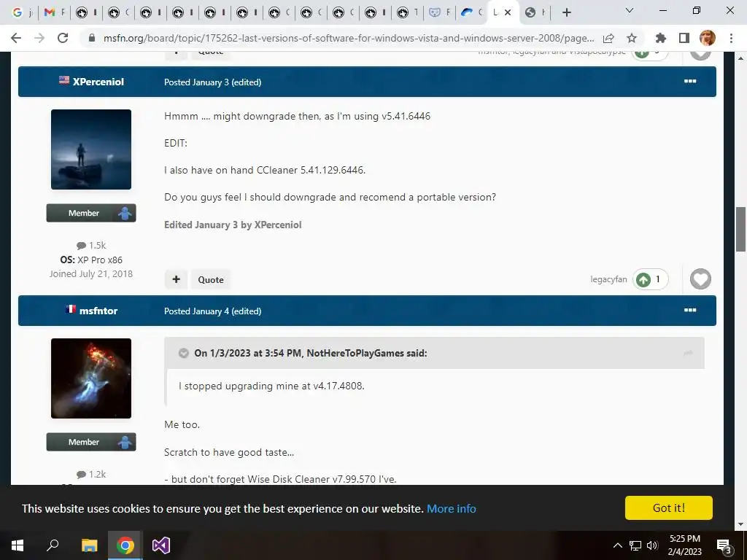Image resolution: width=747 pixels, height=560 pixels.
Task: Open the notification center icon
Action: tap(724, 545)
